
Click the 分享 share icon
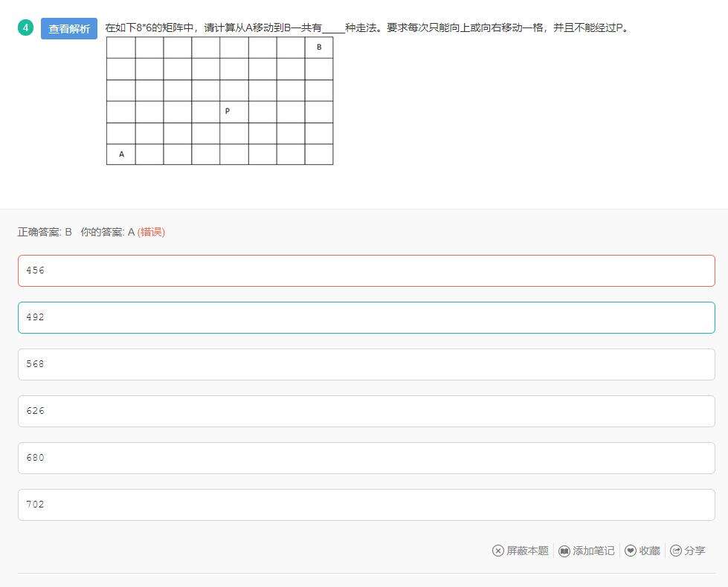(x=676, y=551)
